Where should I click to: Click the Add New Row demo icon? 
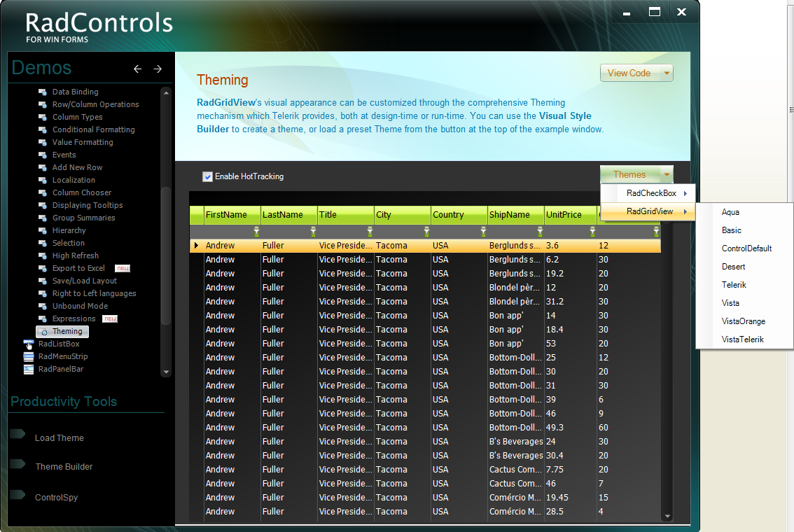click(x=43, y=168)
